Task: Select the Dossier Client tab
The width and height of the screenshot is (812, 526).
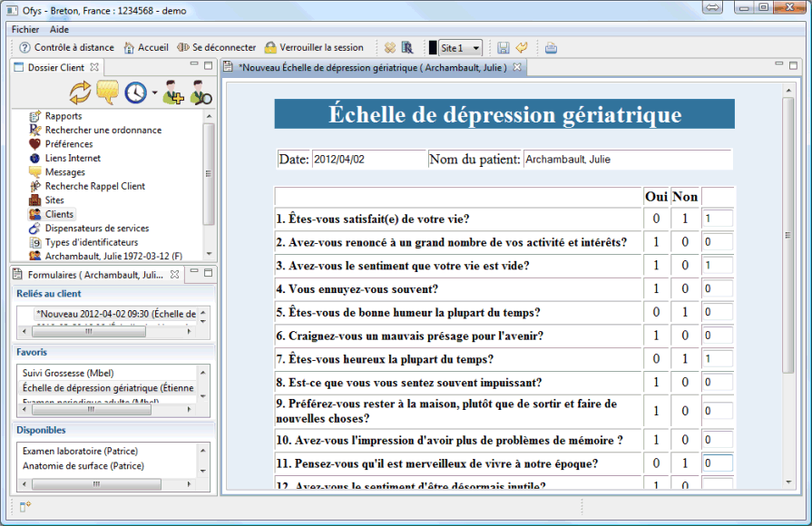Action: point(55,67)
